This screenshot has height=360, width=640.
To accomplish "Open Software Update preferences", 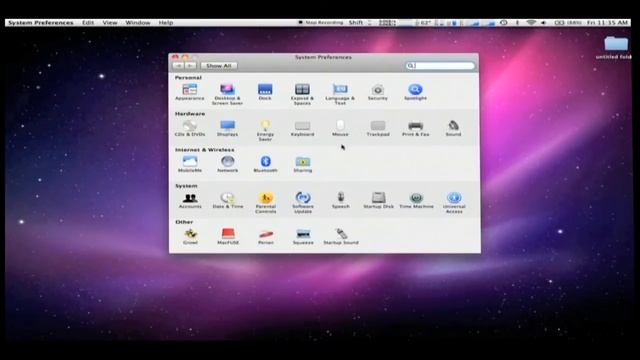I will pyautogui.click(x=303, y=203).
